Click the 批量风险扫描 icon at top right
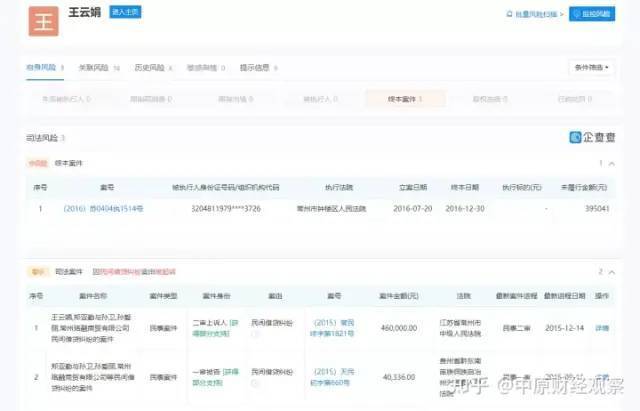 [512, 15]
